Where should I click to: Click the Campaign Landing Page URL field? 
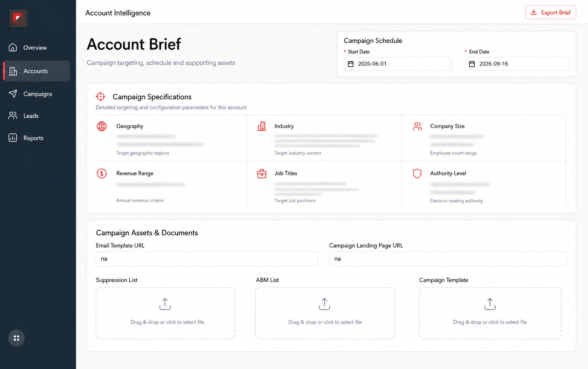(x=448, y=259)
